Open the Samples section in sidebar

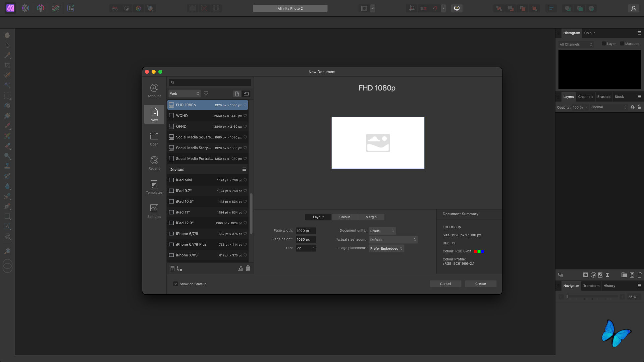(154, 211)
